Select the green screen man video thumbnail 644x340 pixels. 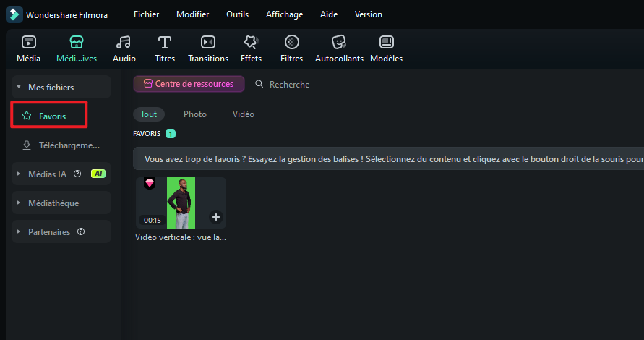[181, 203]
